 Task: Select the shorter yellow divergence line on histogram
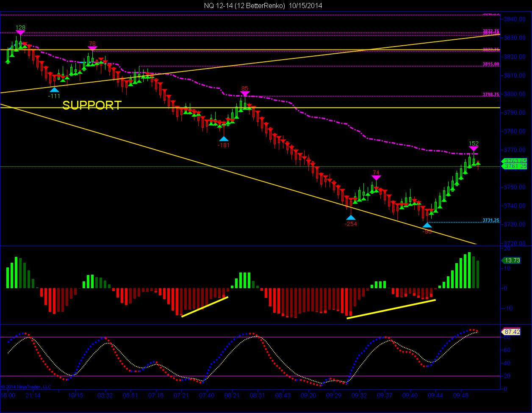pos(205,306)
